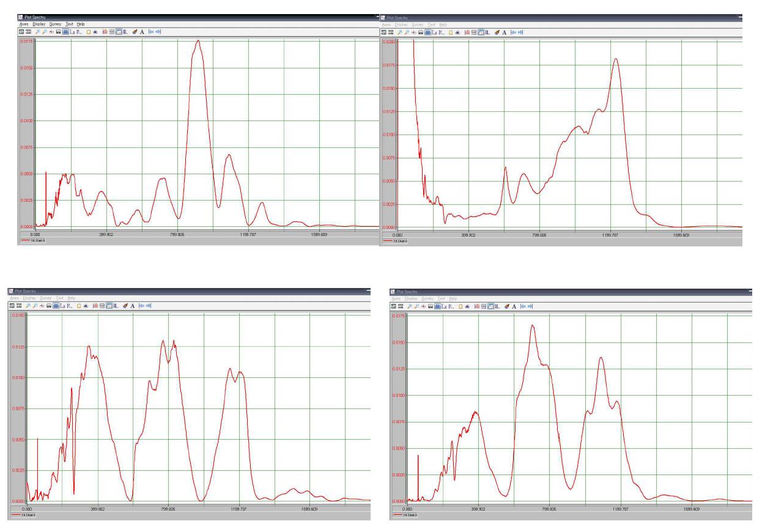Click red chart icon in bottom-right window
This screenshot has height=532, width=784.
[x=477, y=306]
